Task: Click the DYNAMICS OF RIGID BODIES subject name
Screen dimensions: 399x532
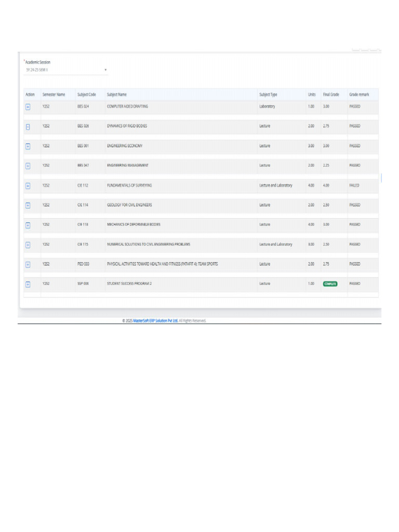Action: click(127, 126)
